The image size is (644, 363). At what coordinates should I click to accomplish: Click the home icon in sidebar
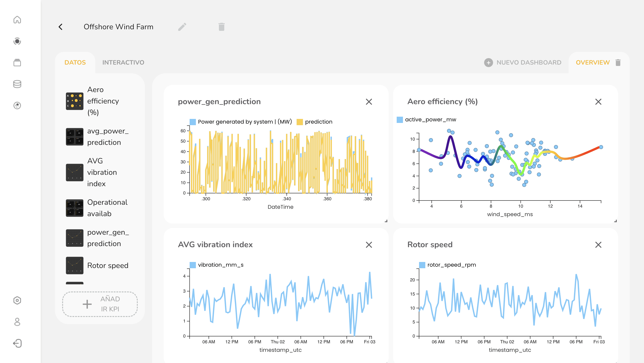tap(17, 20)
